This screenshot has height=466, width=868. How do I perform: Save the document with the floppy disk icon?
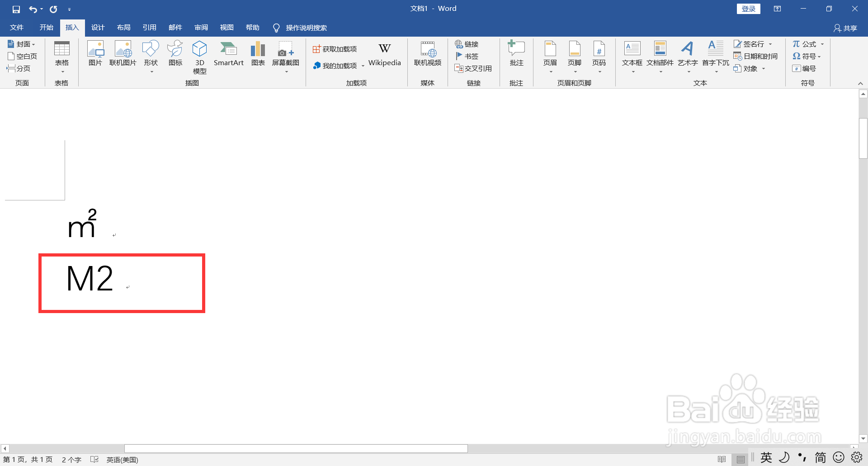pos(16,9)
